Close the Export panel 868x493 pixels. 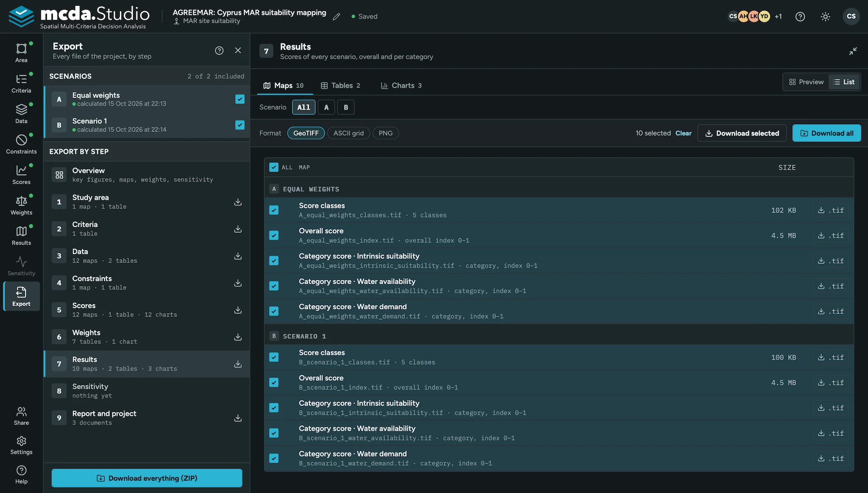238,50
